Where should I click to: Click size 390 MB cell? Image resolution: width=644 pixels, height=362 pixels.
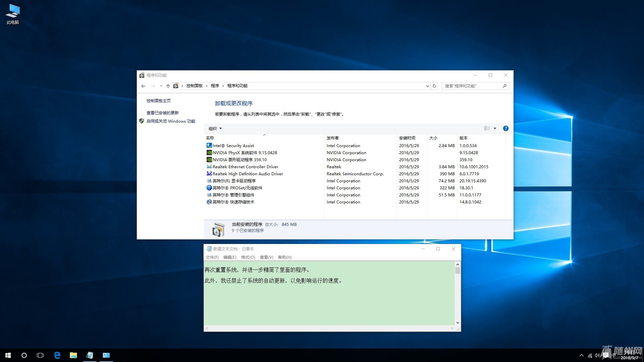[x=447, y=174]
